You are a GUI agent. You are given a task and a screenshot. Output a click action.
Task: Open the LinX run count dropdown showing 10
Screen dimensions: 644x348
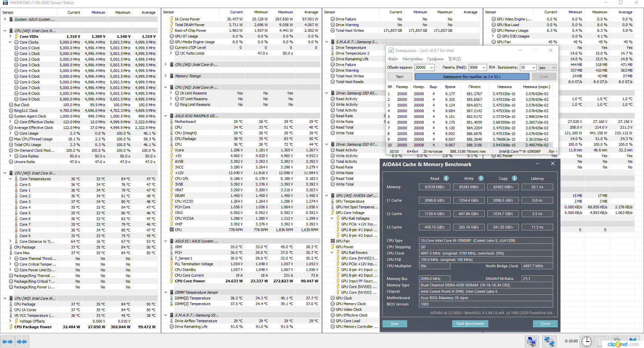[534, 67]
